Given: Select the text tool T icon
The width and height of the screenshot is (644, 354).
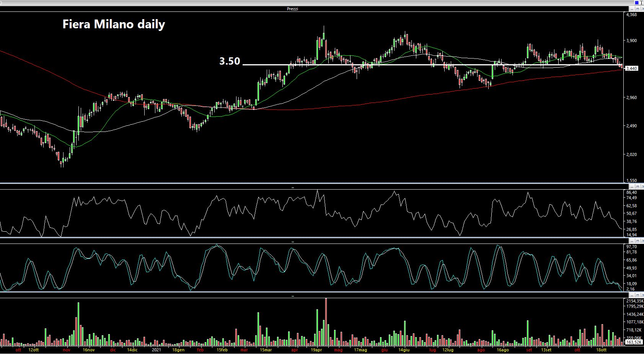Looking at the screenshot, I should click(x=641, y=3).
